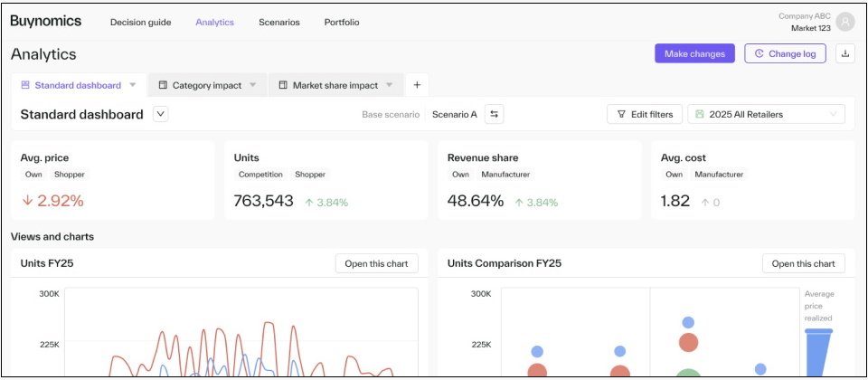Click the Category impact table icon
The width and height of the screenshot is (868, 380).
click(163, 85)
